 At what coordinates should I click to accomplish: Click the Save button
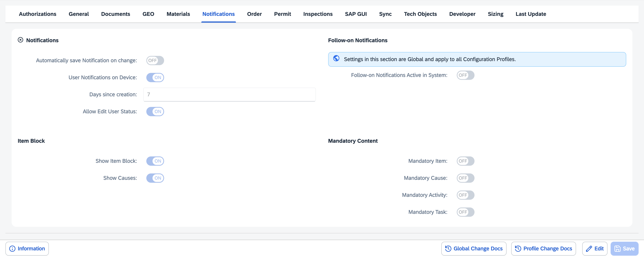(x=624, y=248)
